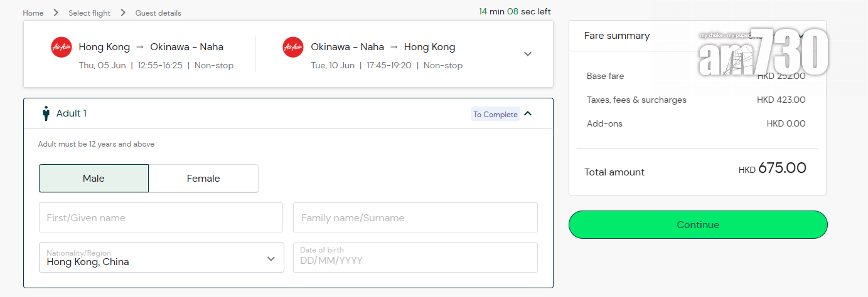This screenshot has height=297, width=868.
Task: Collapse the Adult 1 guest section
Action: click(528, 113)
